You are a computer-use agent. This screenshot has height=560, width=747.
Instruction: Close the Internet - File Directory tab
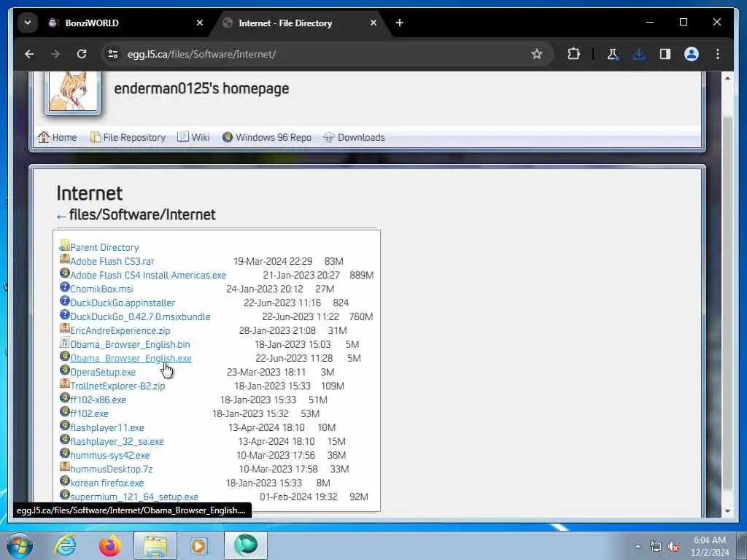click(x=373, y=23)
